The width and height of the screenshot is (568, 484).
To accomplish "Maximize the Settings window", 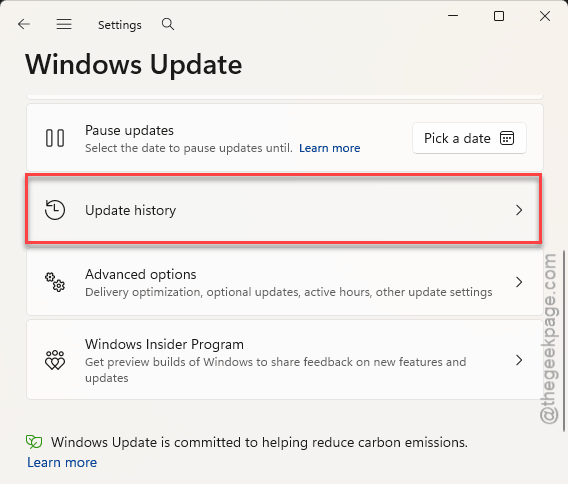I will pos(499,16).
